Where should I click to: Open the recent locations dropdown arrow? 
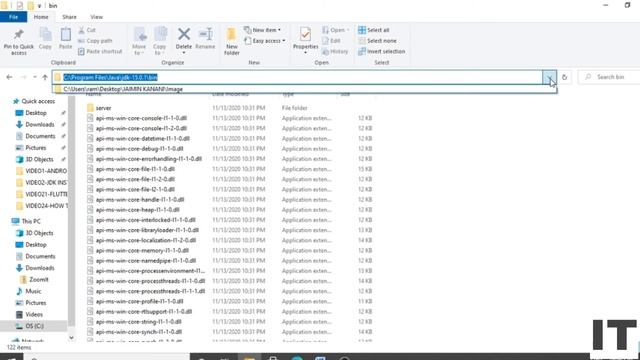(35, 77)
